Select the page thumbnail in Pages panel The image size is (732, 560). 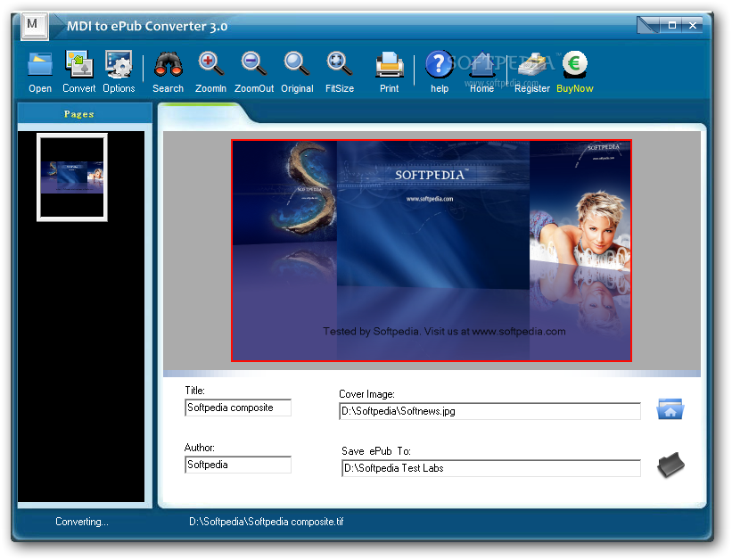[x=72, y=177]
